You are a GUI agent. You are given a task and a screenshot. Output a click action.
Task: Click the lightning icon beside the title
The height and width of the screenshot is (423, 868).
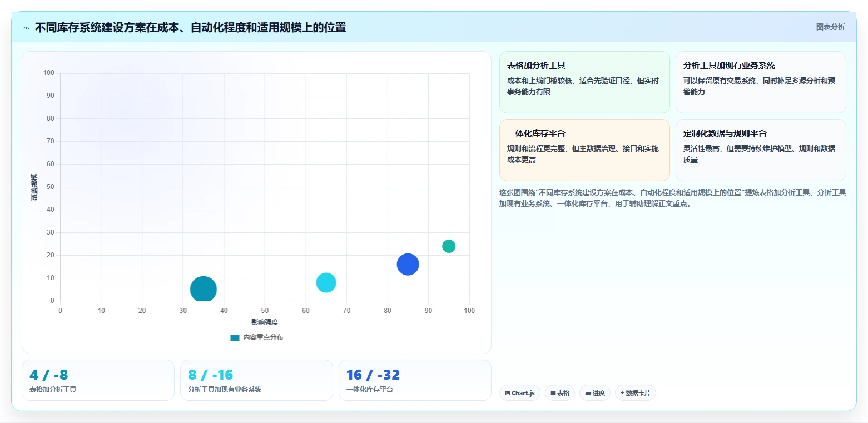[x=27, y=28]
